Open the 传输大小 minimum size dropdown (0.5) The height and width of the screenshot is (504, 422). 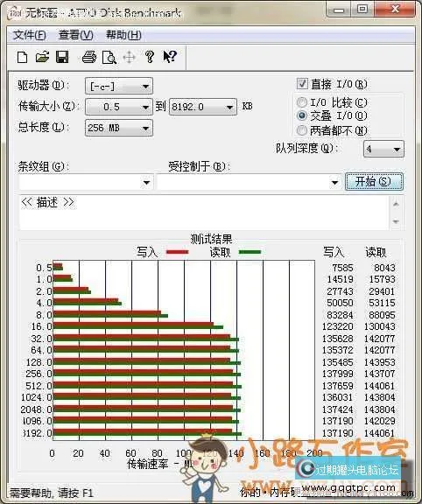(119, 107)
